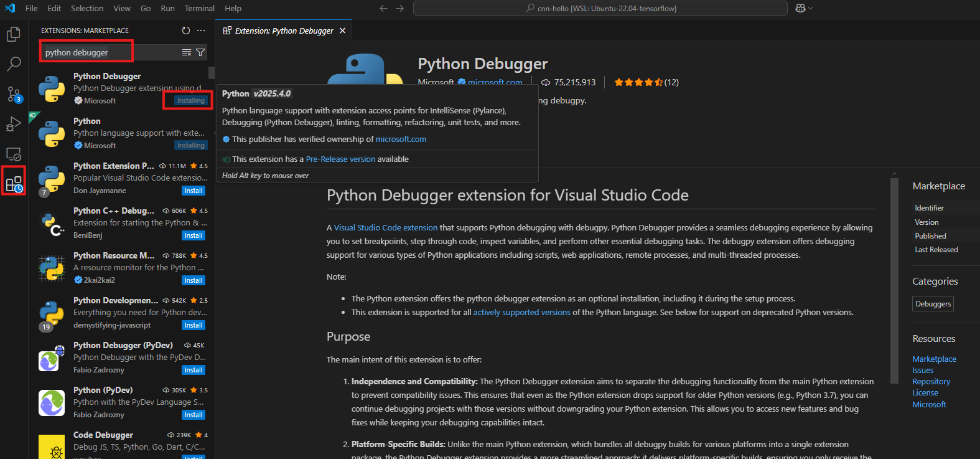
Task: Open Code Debugger extension entry
Action: 121,445
